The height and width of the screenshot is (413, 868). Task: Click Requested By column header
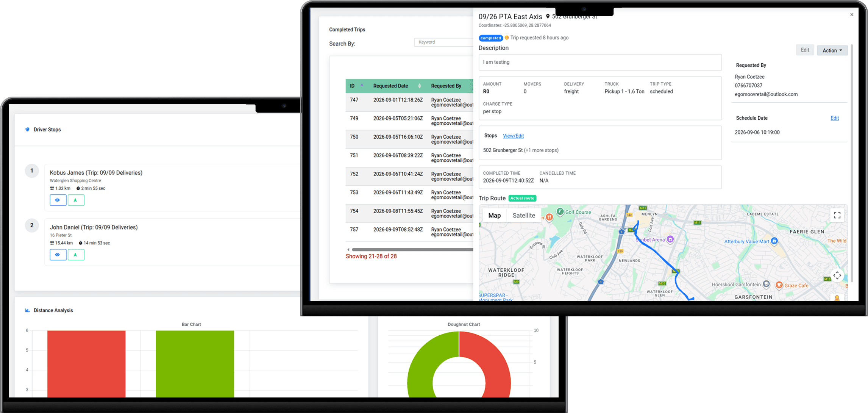click(446, 86)
